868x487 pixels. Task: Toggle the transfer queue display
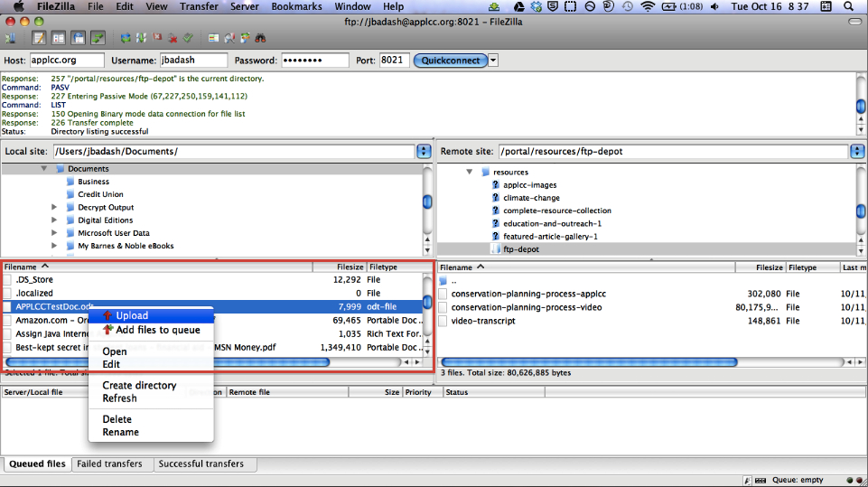point(98,39)
